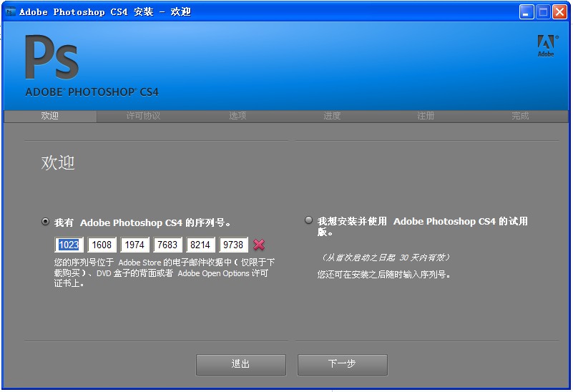Focus the serial field containing 1608
573x392 pixels.
(102, 245)
